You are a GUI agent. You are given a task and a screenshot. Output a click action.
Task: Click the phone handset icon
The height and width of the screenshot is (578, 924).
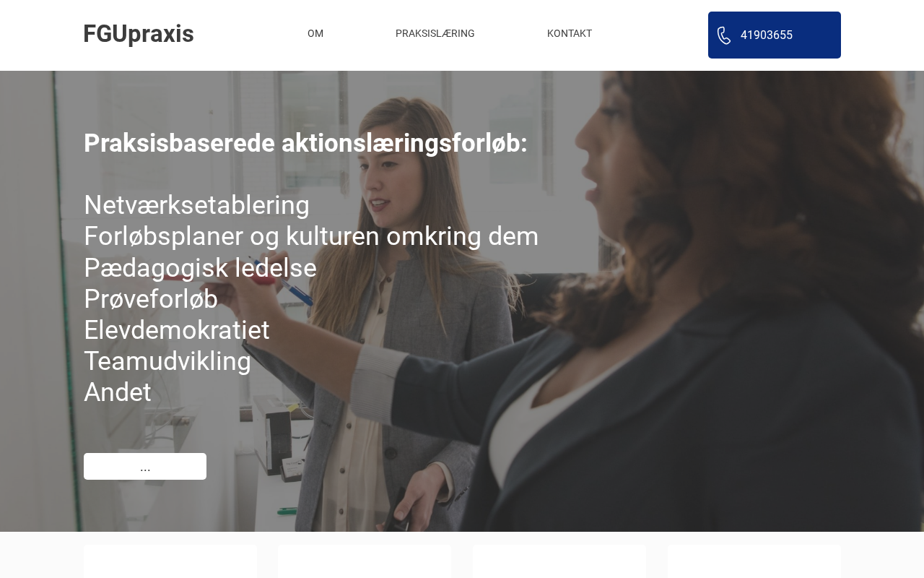click(x=724, y=35)
